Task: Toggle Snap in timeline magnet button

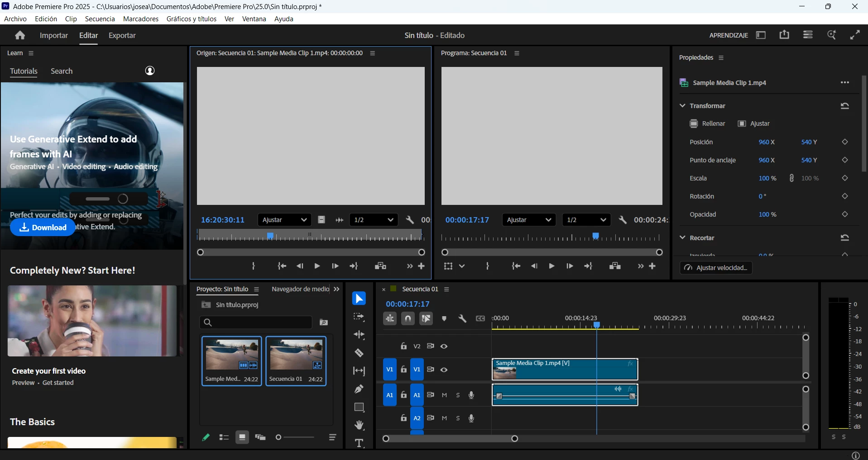Action: (408, 318)
